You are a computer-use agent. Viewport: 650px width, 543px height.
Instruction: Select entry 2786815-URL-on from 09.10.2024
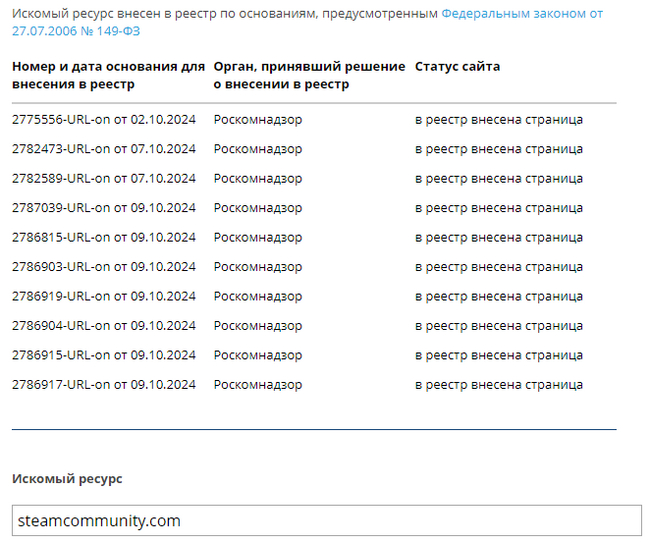click(x=104, y=238)
